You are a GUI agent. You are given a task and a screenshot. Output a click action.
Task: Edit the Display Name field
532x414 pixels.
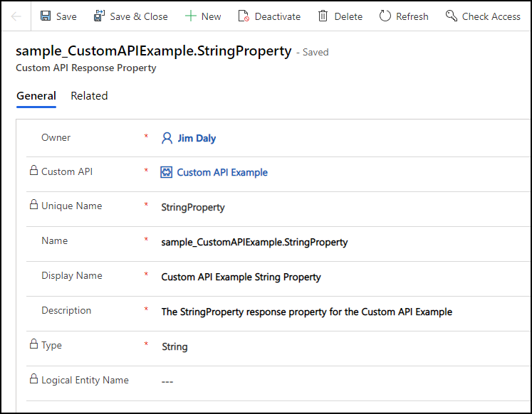pyautogui.click(x=241, y=277)
